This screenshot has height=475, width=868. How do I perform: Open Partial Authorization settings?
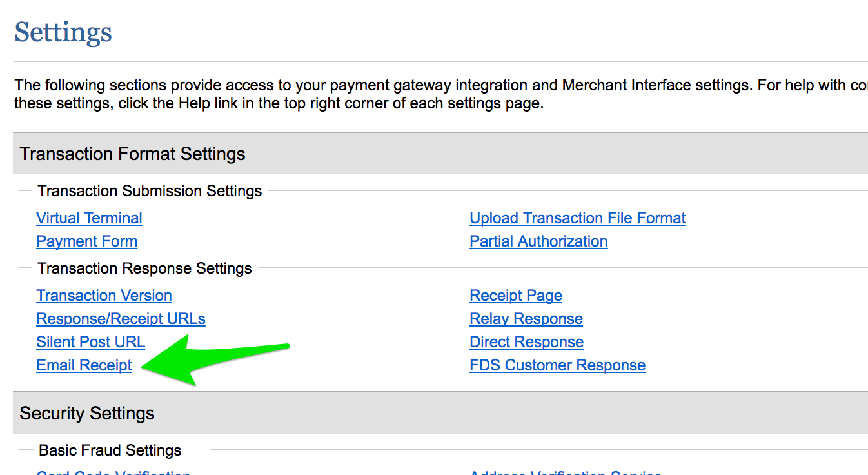[538, 241]
